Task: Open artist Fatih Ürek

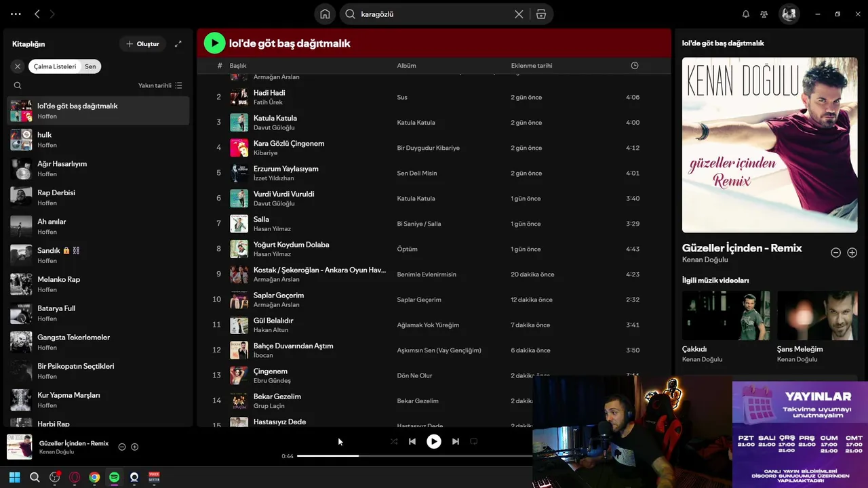Action: pyautogui.click(x=268, y=102)
